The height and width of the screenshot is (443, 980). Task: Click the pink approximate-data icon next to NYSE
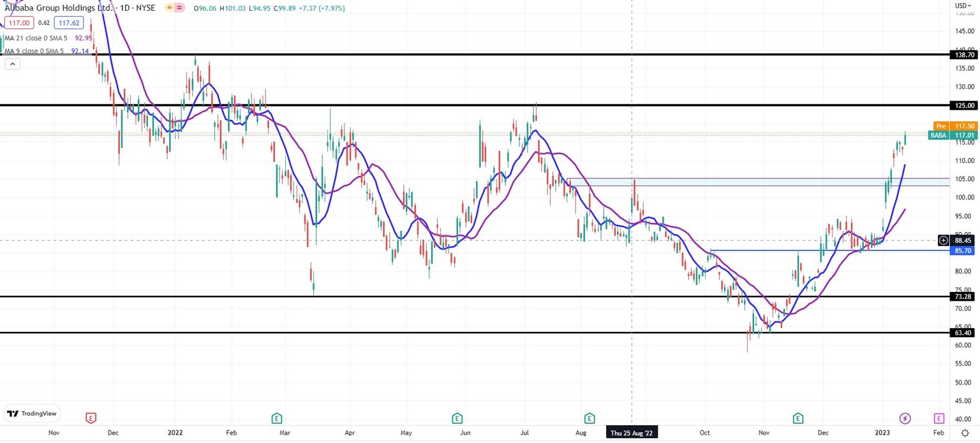point(180,8)
